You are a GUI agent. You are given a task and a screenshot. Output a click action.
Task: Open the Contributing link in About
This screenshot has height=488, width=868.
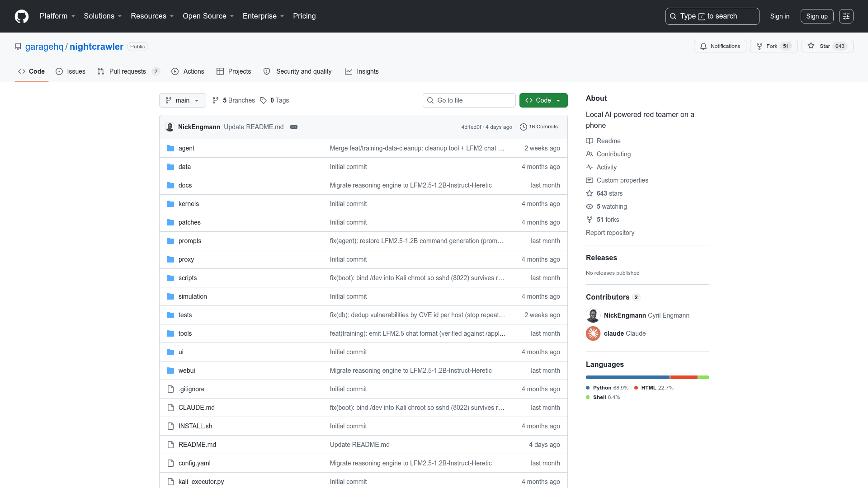coord(613,154)
